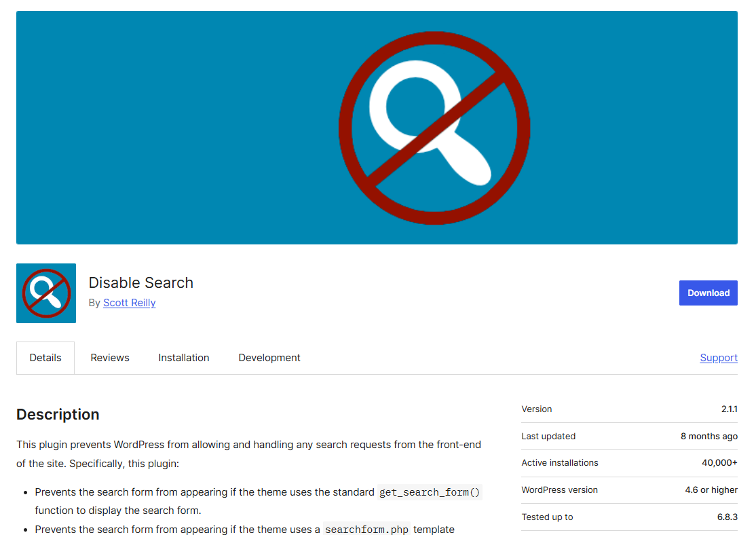
Task: Click the Last updated value 8 months ago
Action: (x=708, y=436)
